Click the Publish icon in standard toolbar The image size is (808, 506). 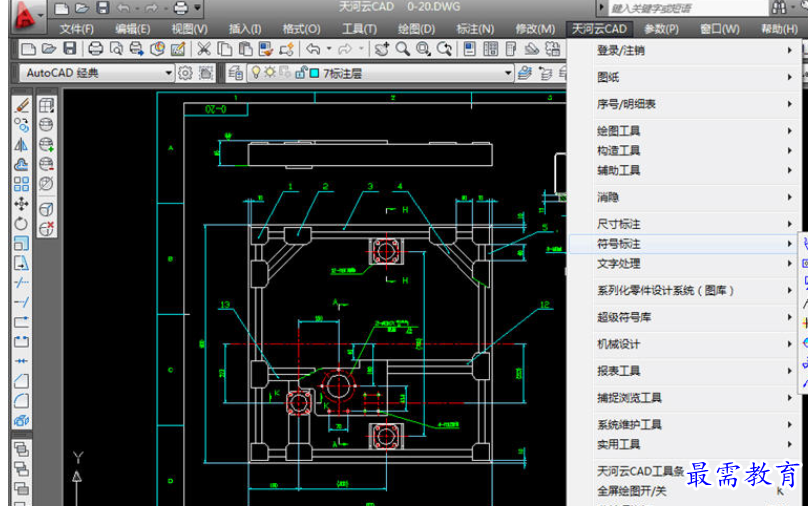coord(137,49)
